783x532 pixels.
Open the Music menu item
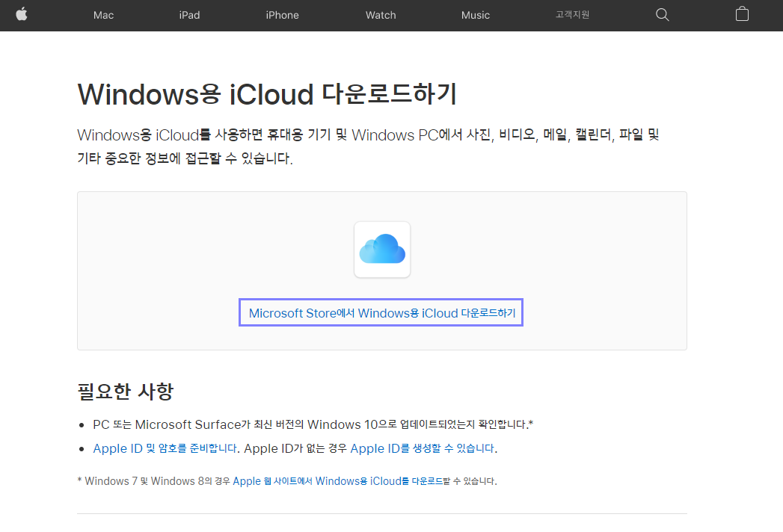click(x=476, y=15)
